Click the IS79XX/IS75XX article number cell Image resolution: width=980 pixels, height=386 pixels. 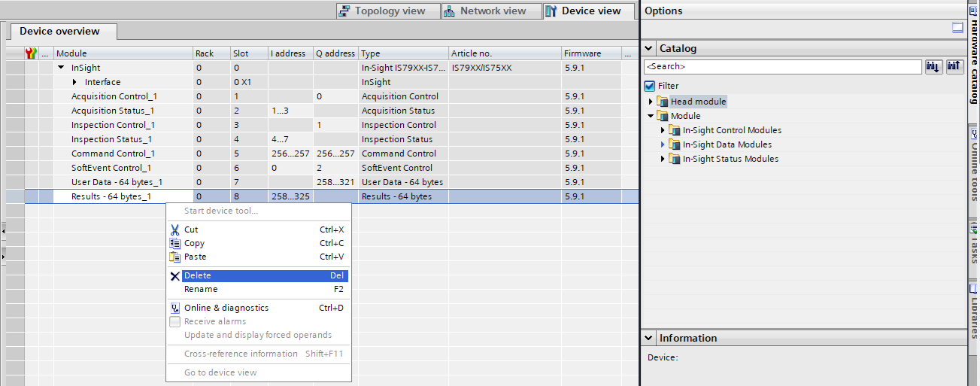(x=505, y=68)
